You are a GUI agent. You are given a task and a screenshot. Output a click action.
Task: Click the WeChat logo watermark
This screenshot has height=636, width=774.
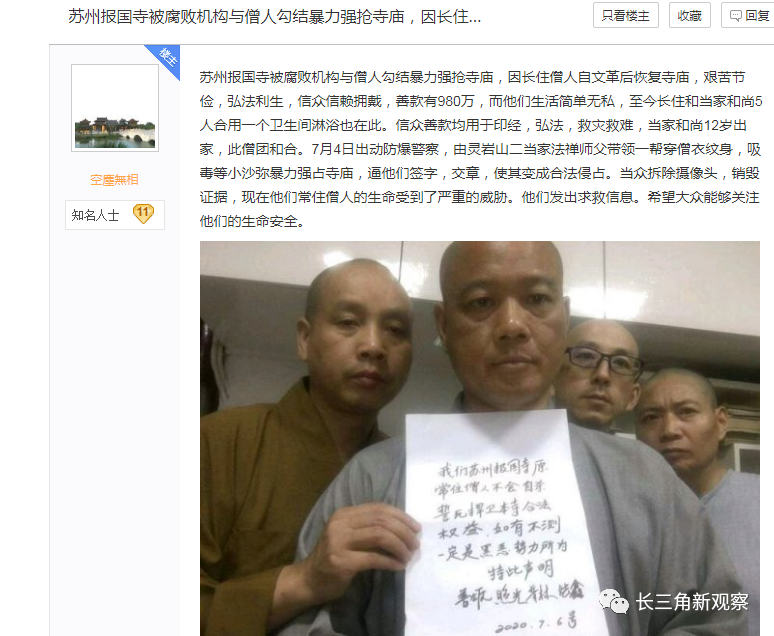(x=614, y=601)
